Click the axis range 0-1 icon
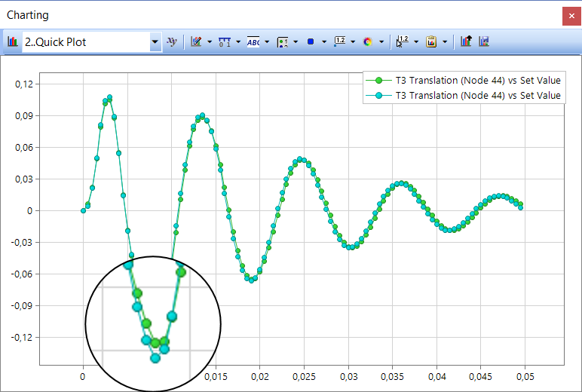Screen dimensions: 582x392 (225, 41)
